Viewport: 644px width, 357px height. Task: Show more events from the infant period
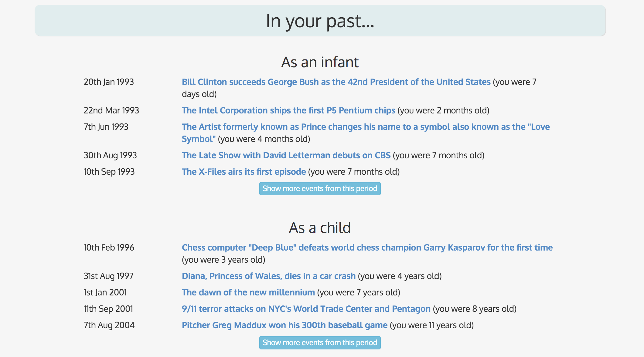(x=320, y=188)
